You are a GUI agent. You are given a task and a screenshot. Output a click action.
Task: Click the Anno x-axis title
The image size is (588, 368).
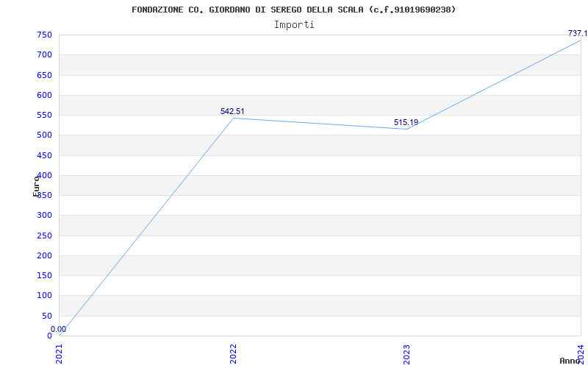[570, 361]
